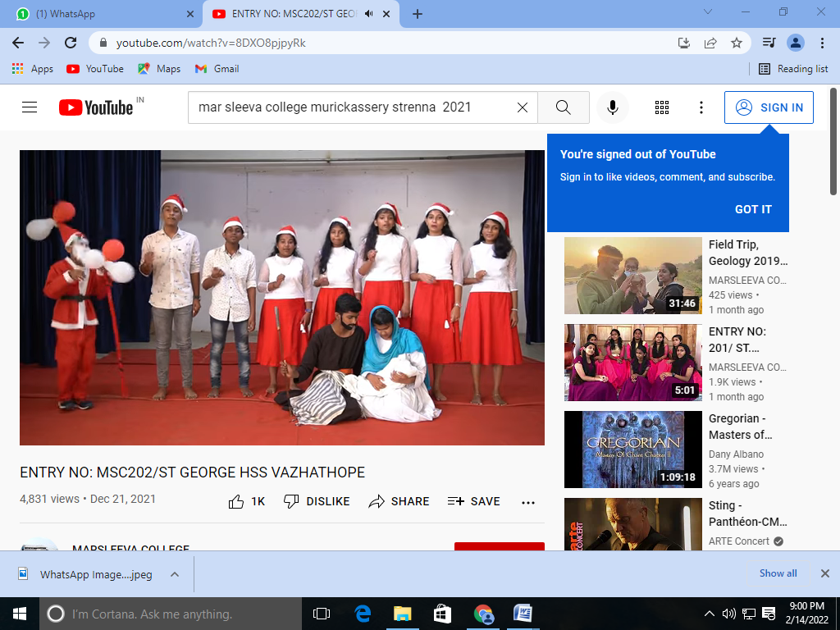Bookmark this page with star icon
This screenshot has height=630, width=840.
tap(737, 43)
